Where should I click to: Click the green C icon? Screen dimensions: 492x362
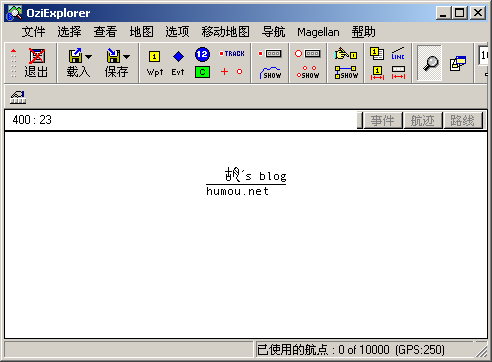pos(202,72)
